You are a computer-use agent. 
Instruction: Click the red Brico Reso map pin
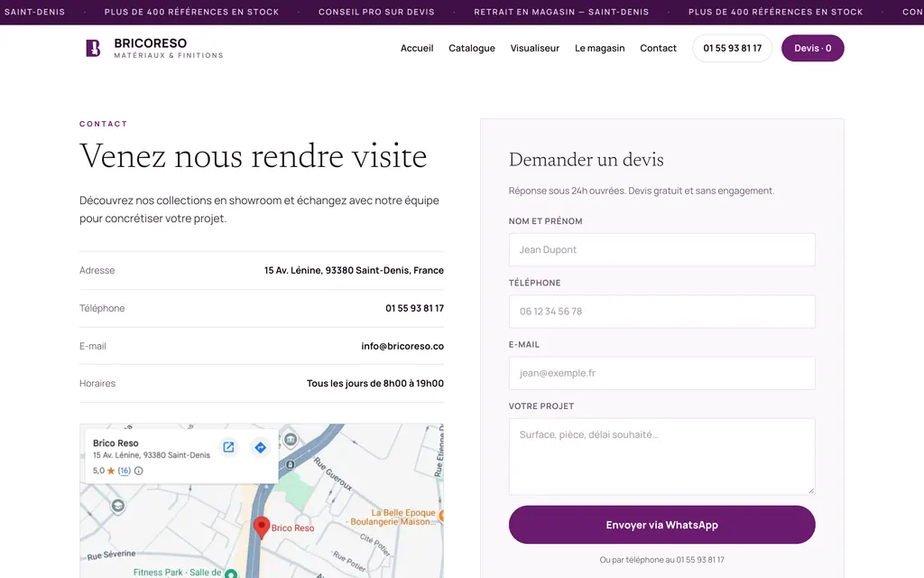click(261, 527)
